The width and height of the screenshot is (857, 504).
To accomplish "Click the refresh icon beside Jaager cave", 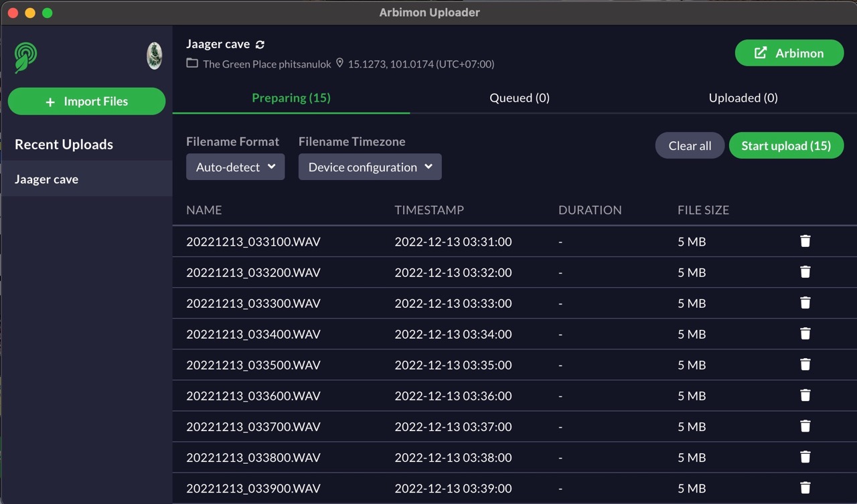I will pyautogui.click(x=260, y=44).
